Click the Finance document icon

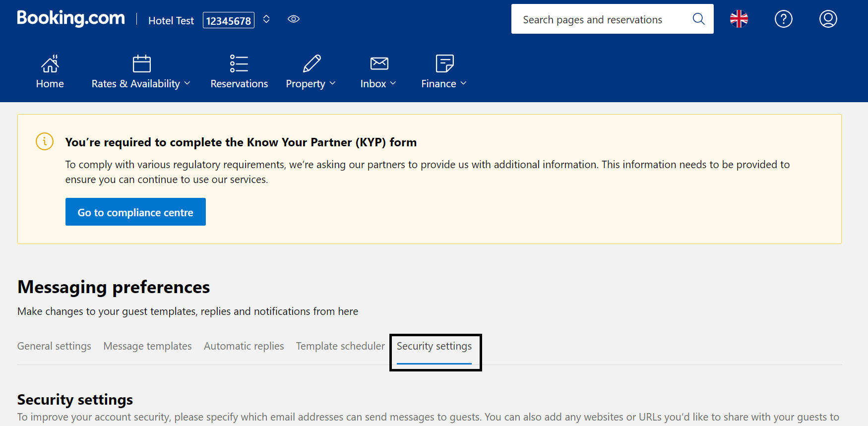pyautogui.click(x=444, y=63)
